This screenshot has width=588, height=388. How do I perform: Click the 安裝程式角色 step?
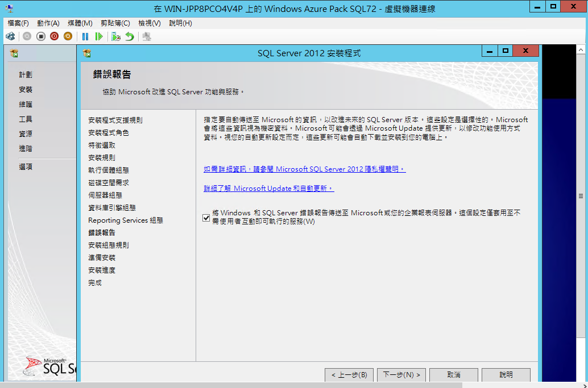click(x=109, y=133)
